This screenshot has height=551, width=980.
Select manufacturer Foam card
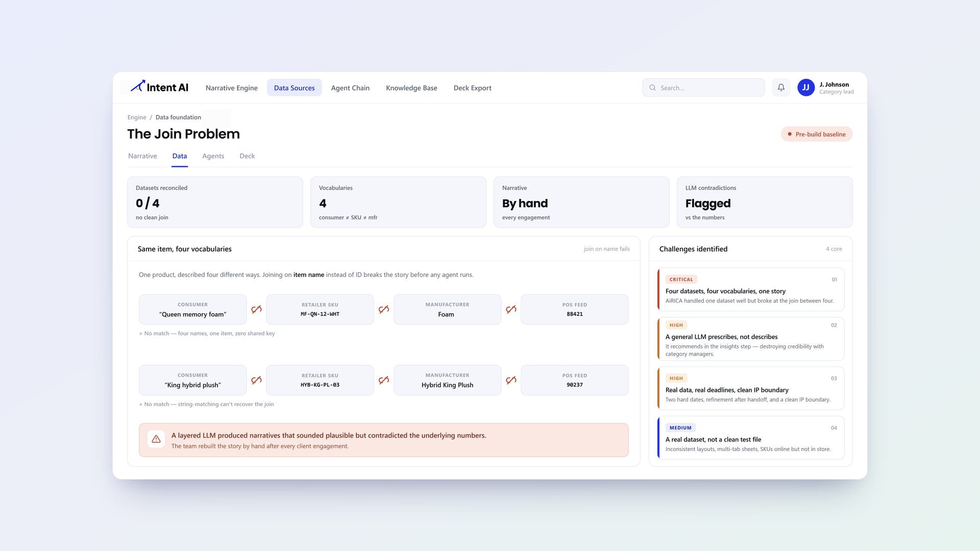(x=447, y=309)
